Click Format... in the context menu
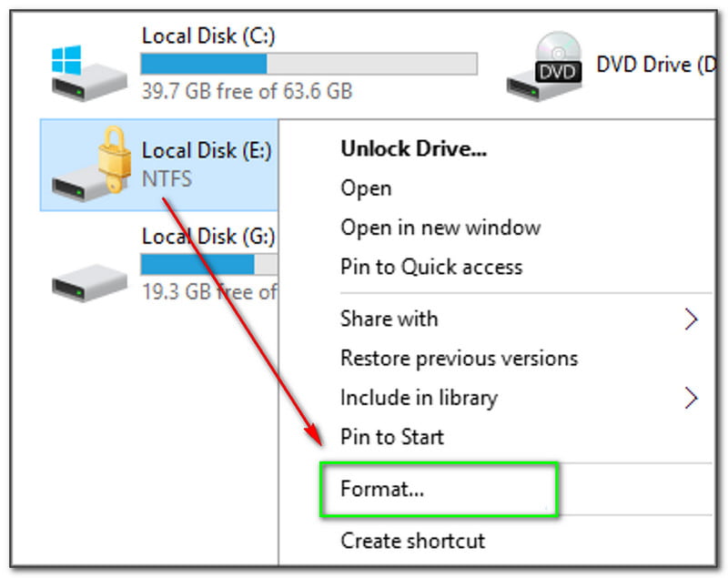This screenshot has width=728, height=578. [x=382, y=489]
